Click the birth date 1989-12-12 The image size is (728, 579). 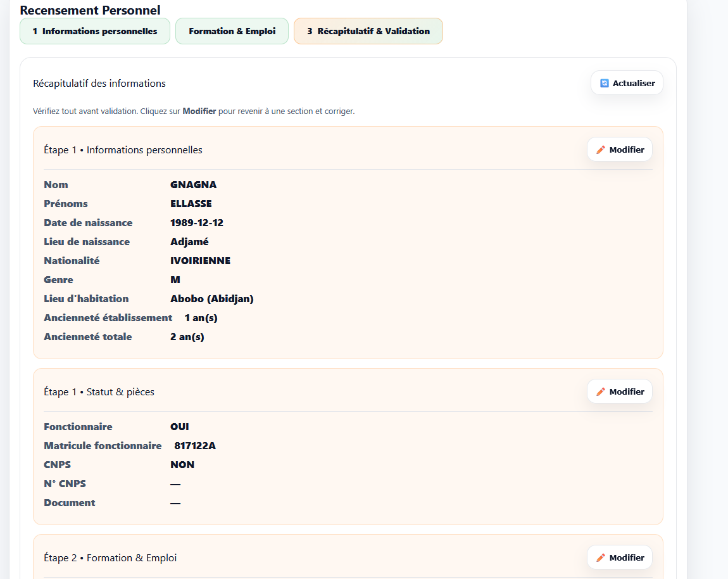pos(196,223)
